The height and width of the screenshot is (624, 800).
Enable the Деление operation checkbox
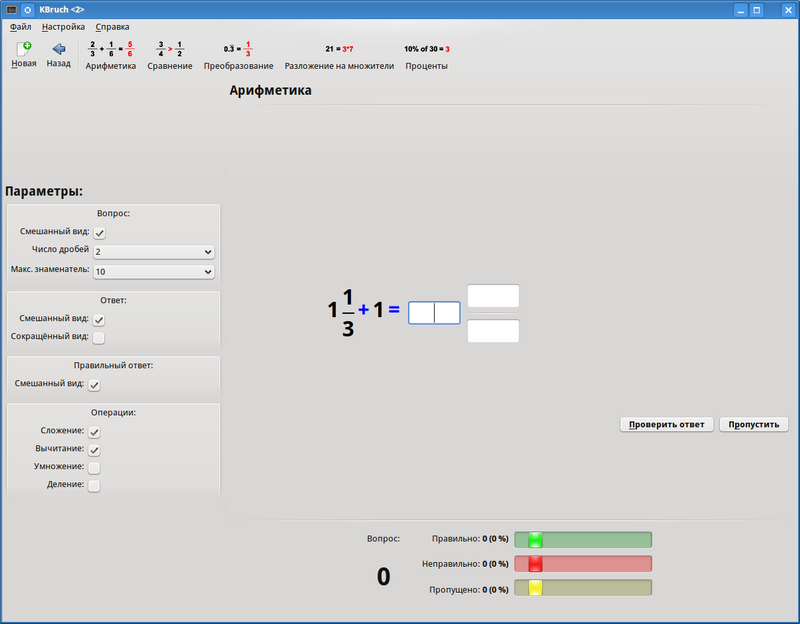point(94,486)
